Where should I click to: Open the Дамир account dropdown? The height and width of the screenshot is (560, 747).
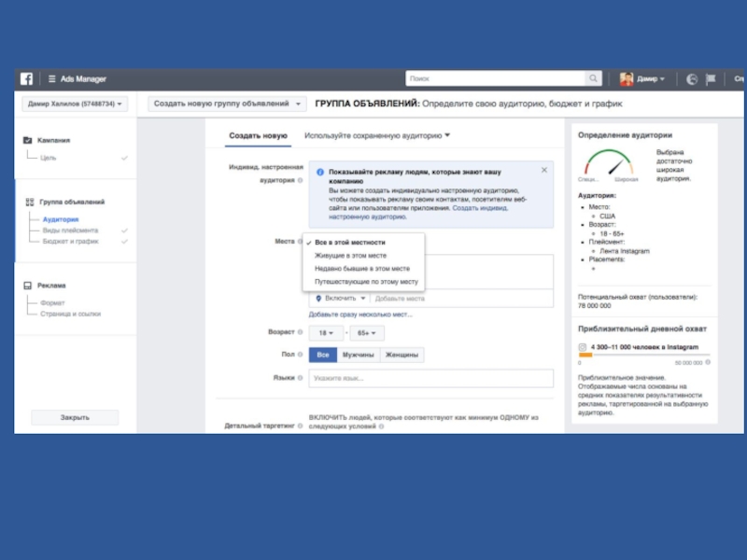pos(650,79)
